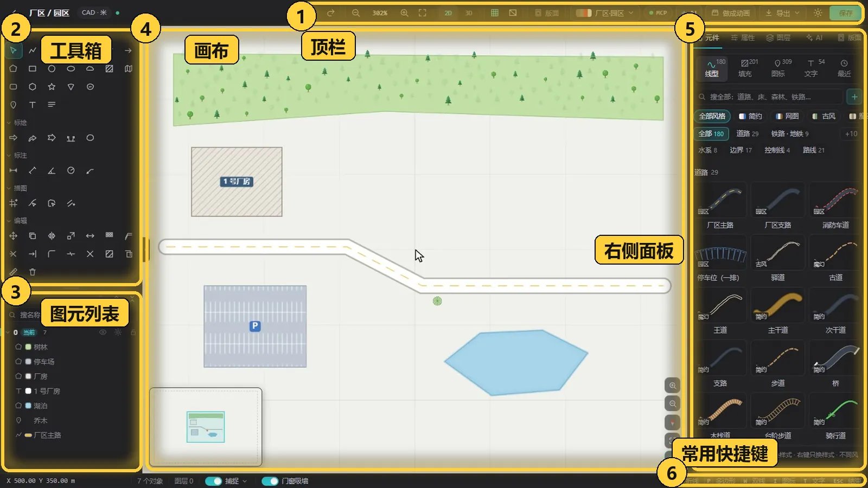Select the 图标 icons category tab

click(778, 68)
